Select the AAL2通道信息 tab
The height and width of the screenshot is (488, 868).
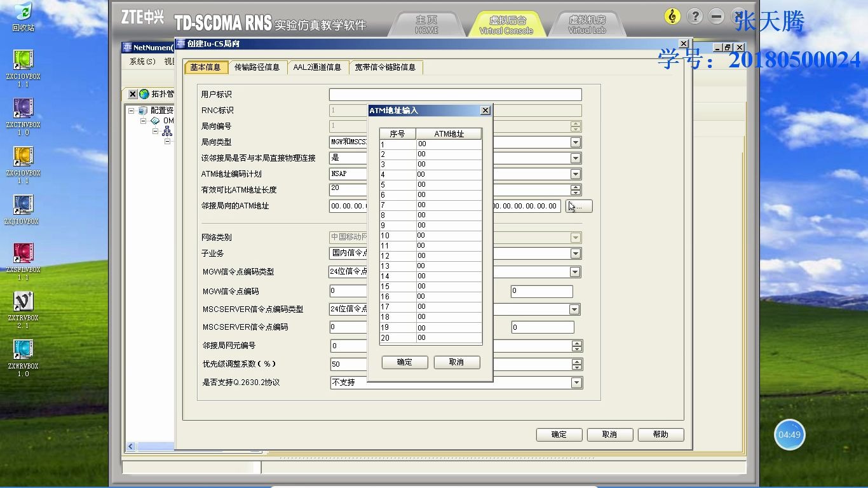(317, 67)
